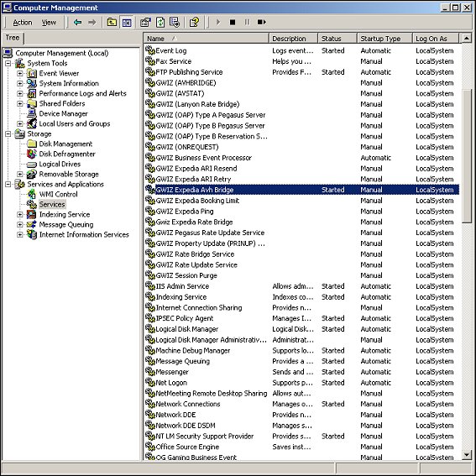Image resolution: width=476 pixels, height=476 pixels.
Task: Click the Help toolbar icon
Action: (x=194, y=22)
